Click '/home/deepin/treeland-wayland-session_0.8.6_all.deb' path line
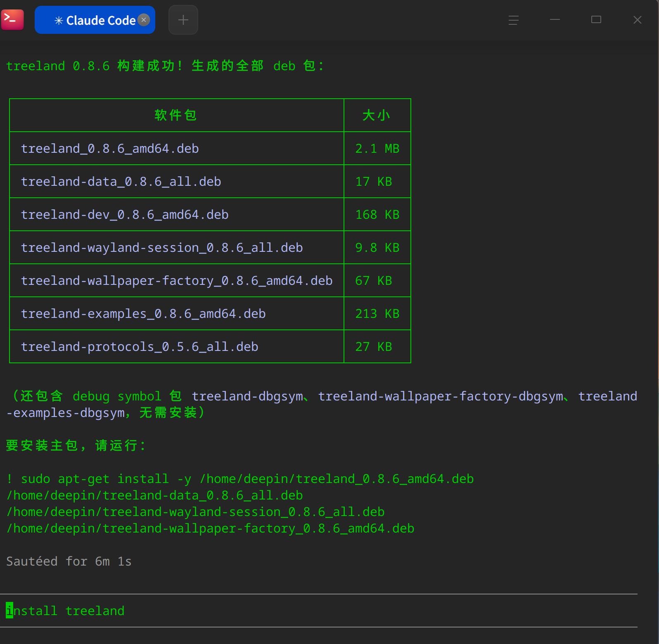Screen dimensions: 659x644 195,512
